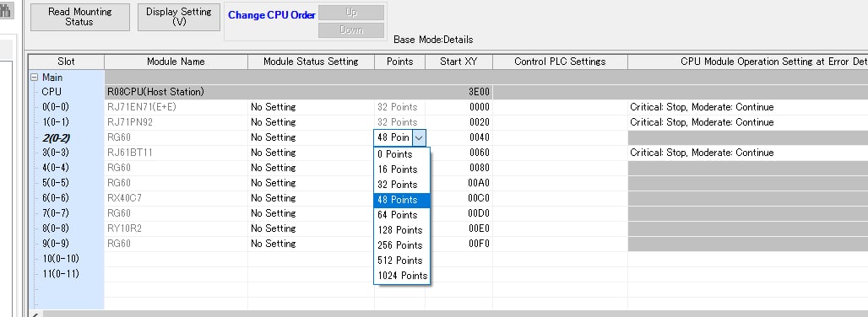
Task: Select slot 7(0-7)
Action: pyautogui.click(x=56, y=213)
